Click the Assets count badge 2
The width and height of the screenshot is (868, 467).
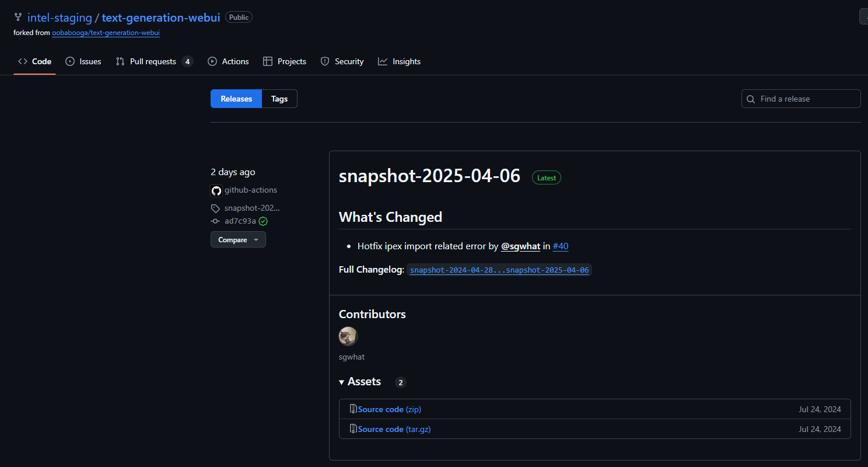coord(400,382)
